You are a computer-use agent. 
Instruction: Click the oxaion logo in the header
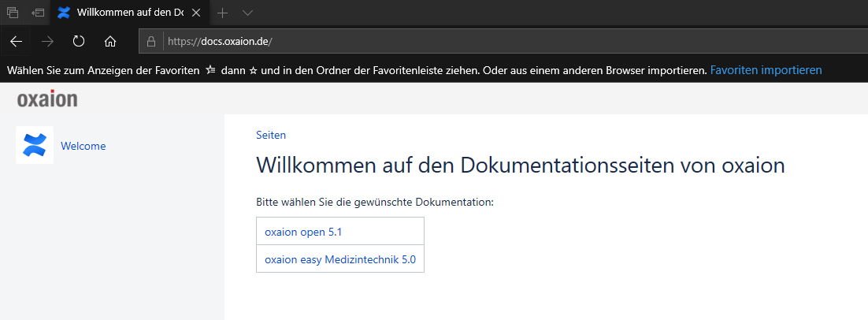click(x=47, y=99)
